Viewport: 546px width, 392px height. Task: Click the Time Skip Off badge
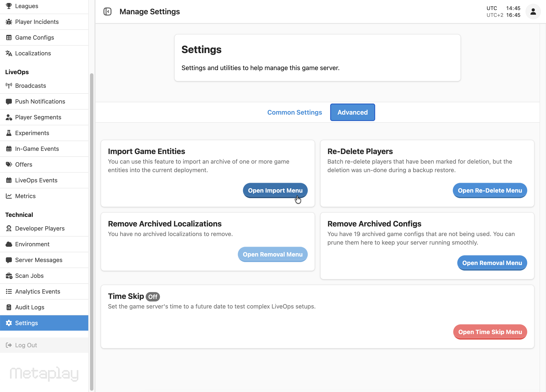(153, 297)
